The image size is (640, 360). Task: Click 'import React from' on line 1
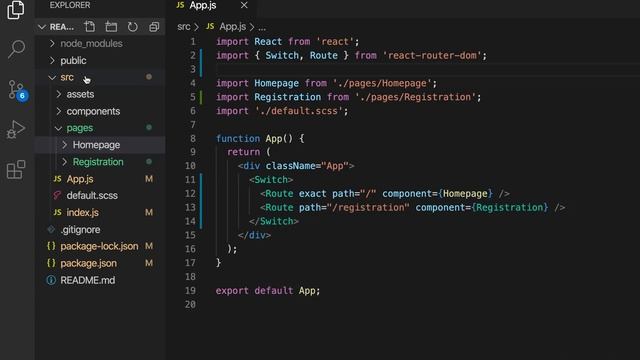pos(263,42)
